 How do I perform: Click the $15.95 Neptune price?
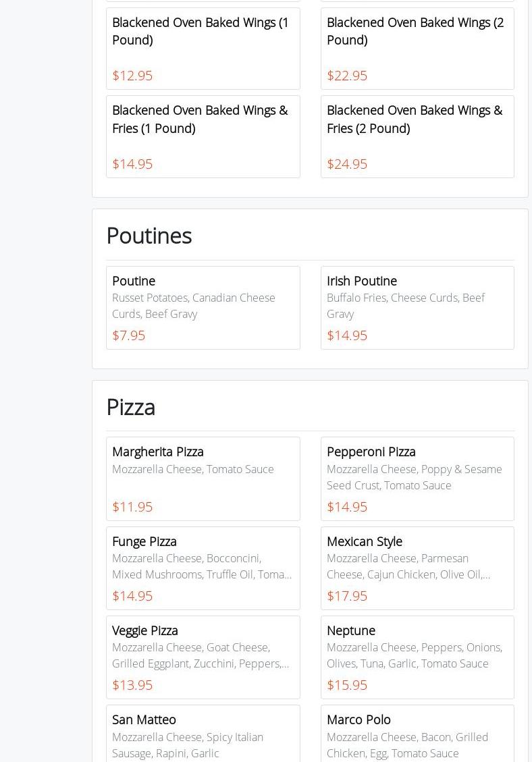[347, 685]
